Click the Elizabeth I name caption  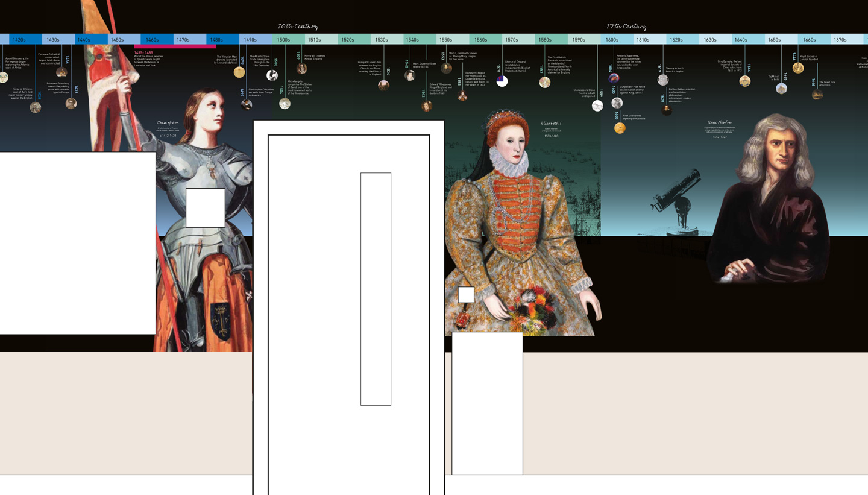551,123
